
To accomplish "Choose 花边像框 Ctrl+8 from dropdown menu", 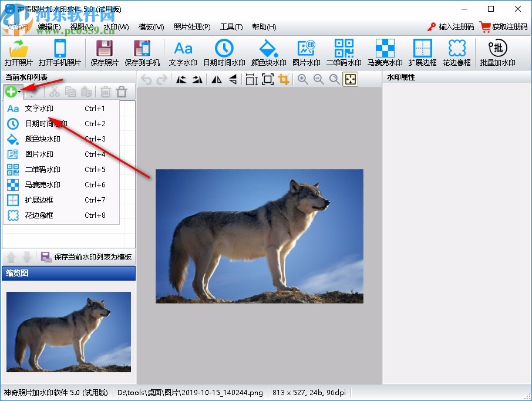I will (61, 215).
